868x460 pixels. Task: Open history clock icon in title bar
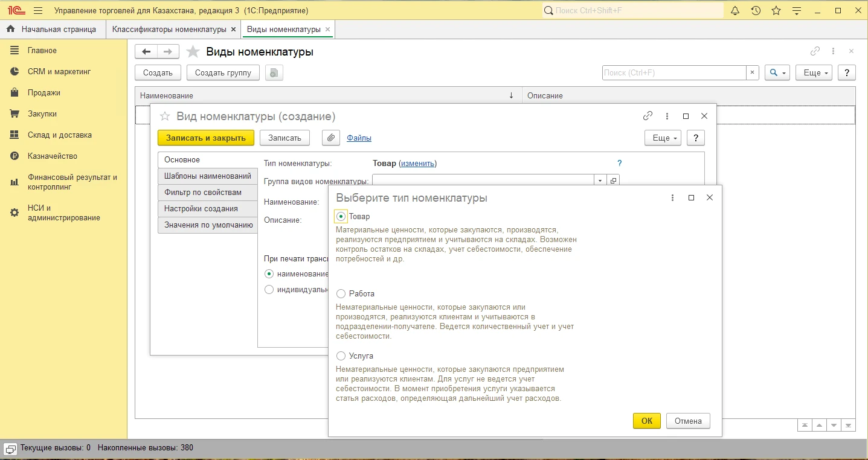tap(756, 11)
